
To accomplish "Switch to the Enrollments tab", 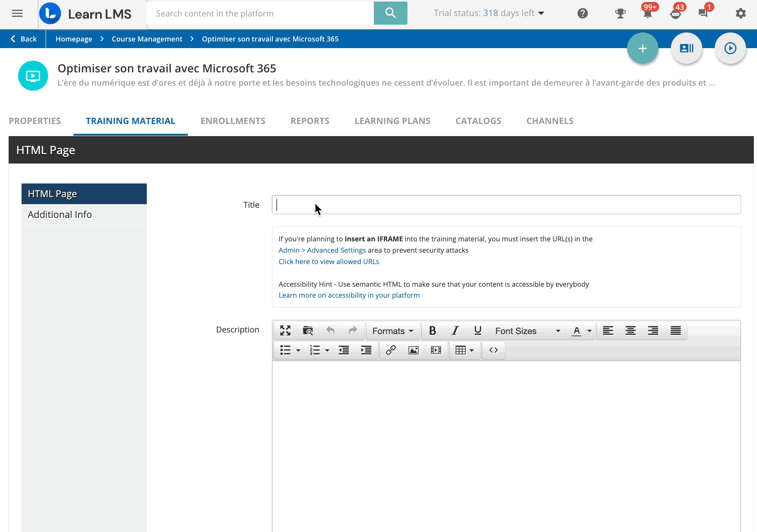I will pos(233,121).
